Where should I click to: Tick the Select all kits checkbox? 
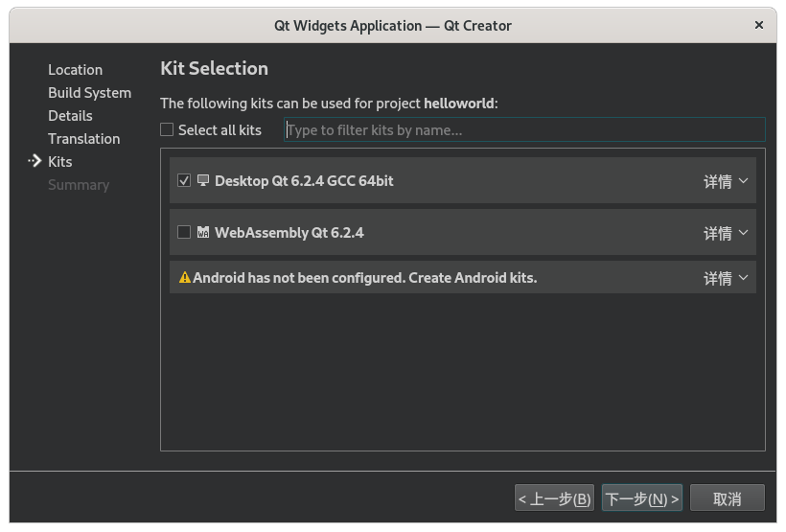point(167,129)
